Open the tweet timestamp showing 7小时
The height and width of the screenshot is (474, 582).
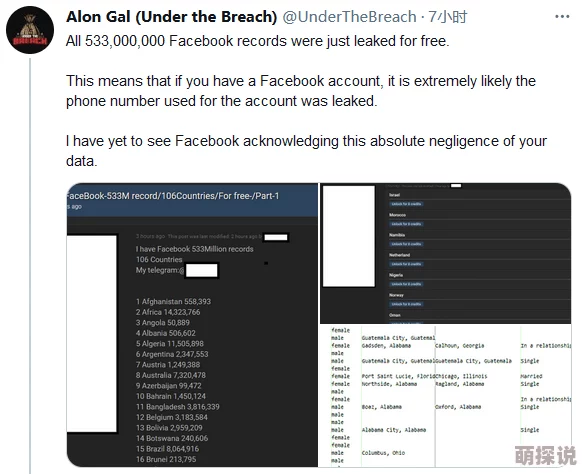click(x=448, y=17)
